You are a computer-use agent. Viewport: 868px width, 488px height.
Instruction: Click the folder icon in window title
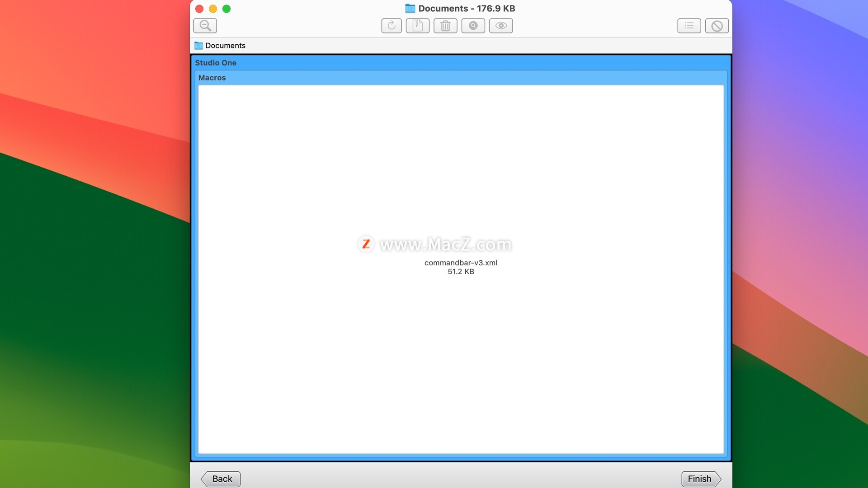coord(410,9)
